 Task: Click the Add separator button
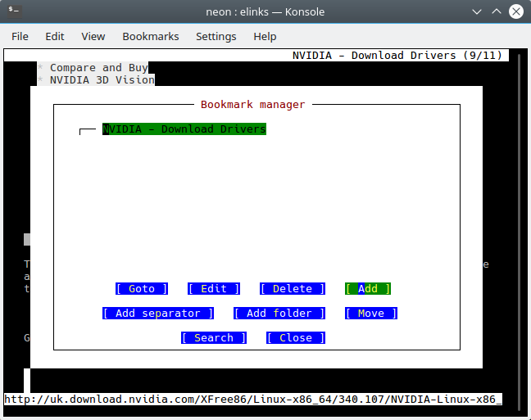point(158,314)
